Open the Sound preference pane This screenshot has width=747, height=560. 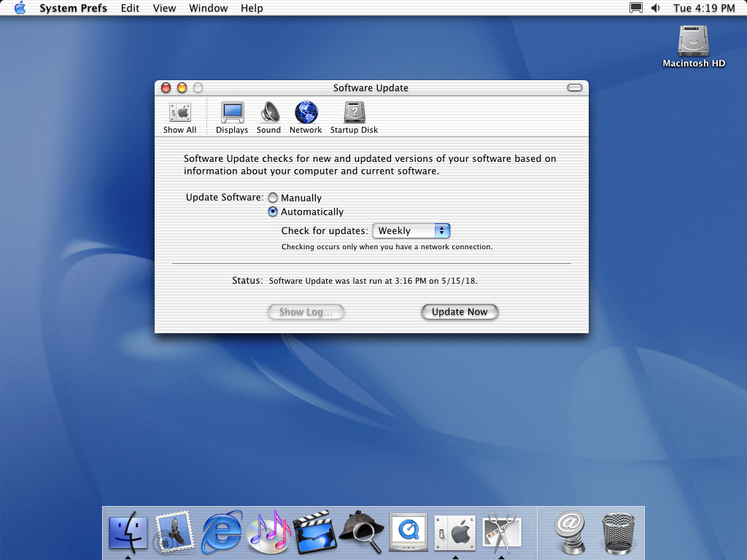[x=268, y=117]
